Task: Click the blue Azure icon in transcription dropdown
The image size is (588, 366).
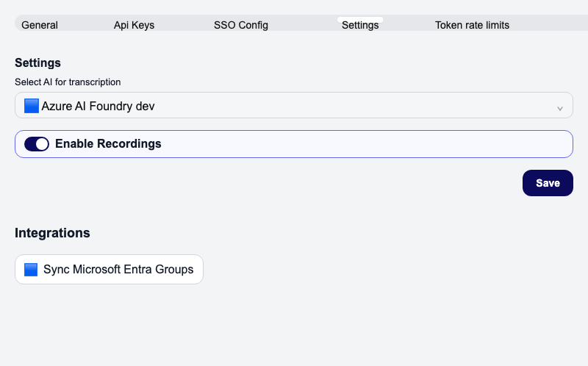Action: [x=31, y=106]
